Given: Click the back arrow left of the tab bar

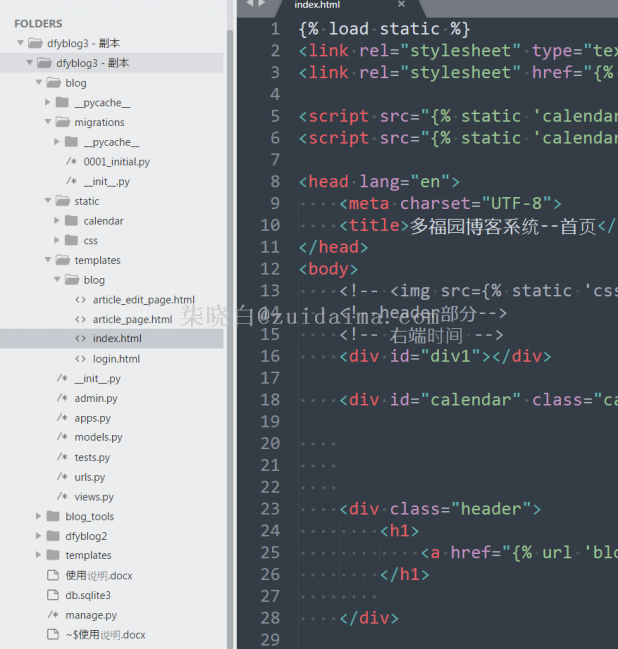Looking at the screenshot, I should click(250, 4).
